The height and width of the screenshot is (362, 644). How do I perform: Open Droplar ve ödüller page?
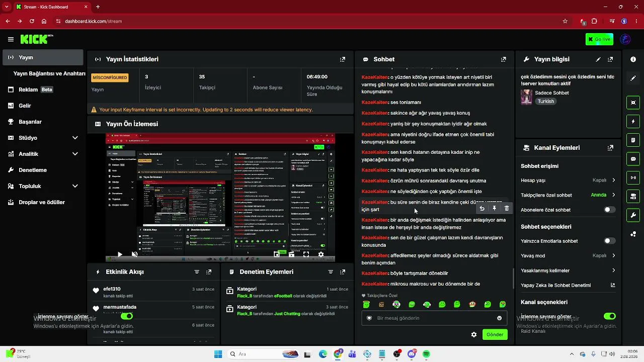point(43,202)
